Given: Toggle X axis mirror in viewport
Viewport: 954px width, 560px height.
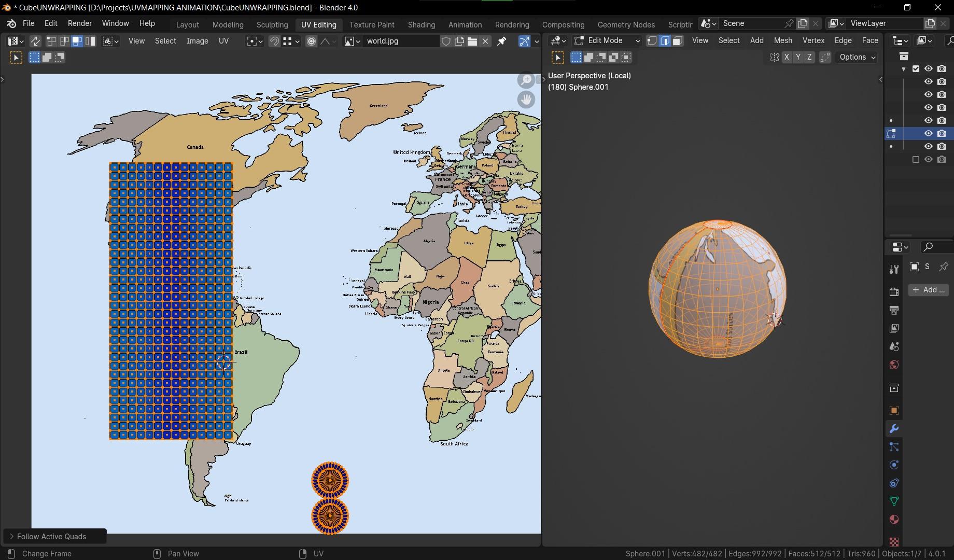Looking at the screenshot, I should coord(787,57).
